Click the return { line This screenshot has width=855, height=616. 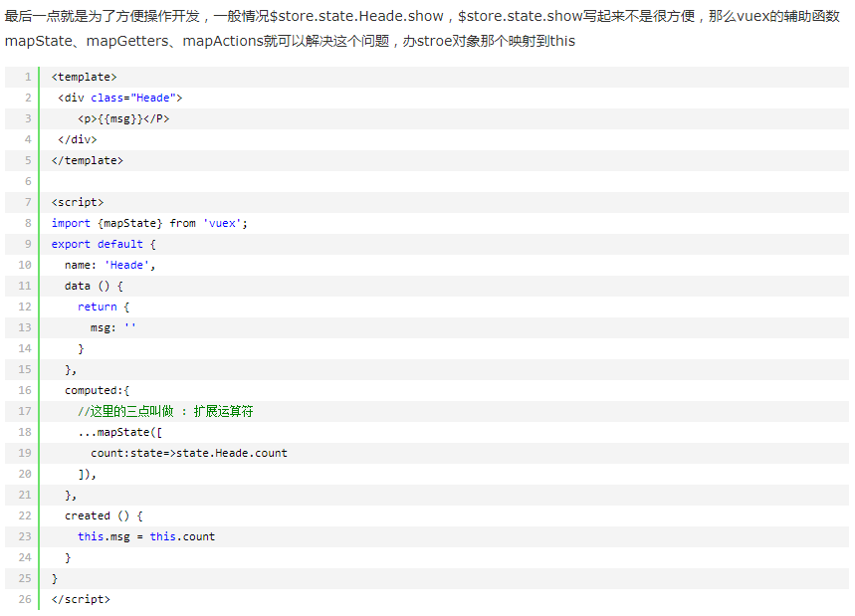104,307
